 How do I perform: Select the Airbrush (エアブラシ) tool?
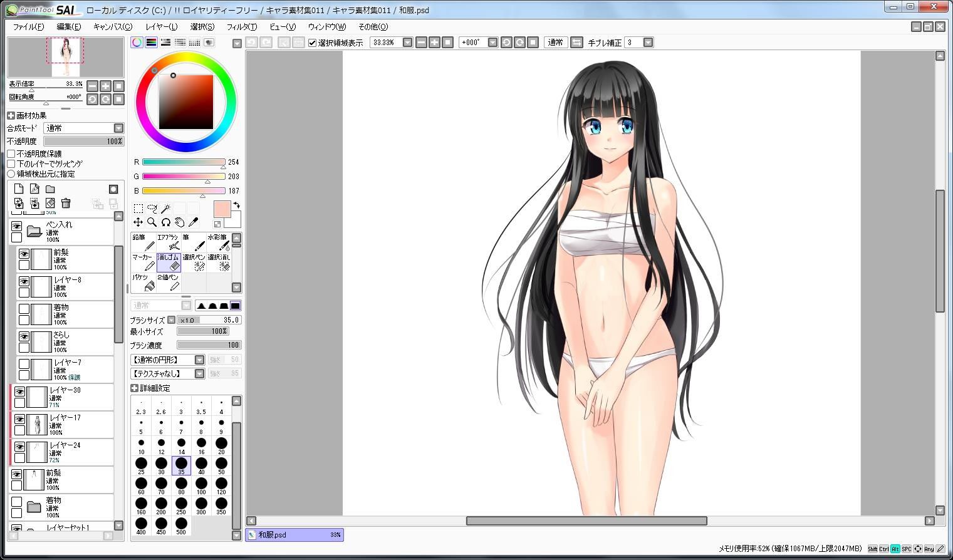coord(169,242)
